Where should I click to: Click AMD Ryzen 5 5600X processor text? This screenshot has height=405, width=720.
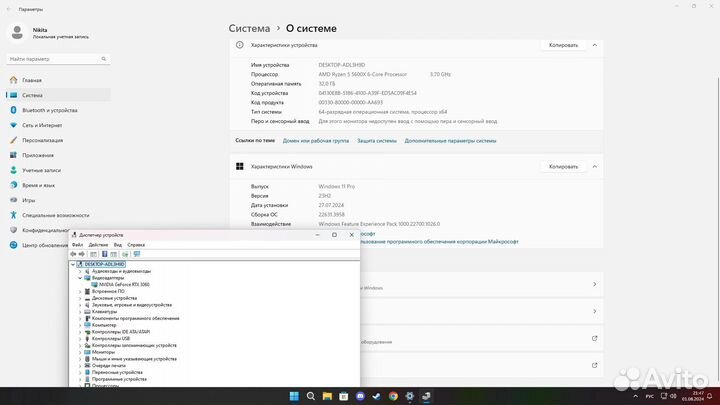click(x=363, y=74)
